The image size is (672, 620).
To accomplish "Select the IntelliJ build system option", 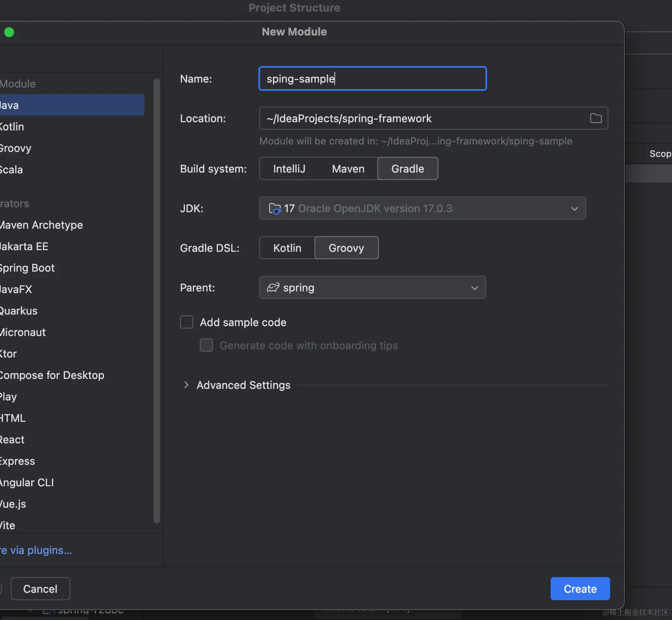I will tap(289, 169).
